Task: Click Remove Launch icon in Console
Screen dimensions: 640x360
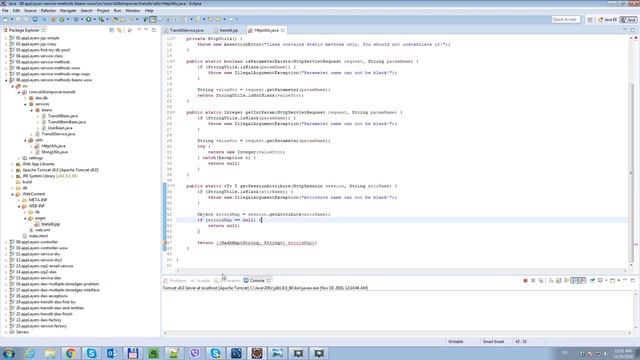Action: click(533, 280)
